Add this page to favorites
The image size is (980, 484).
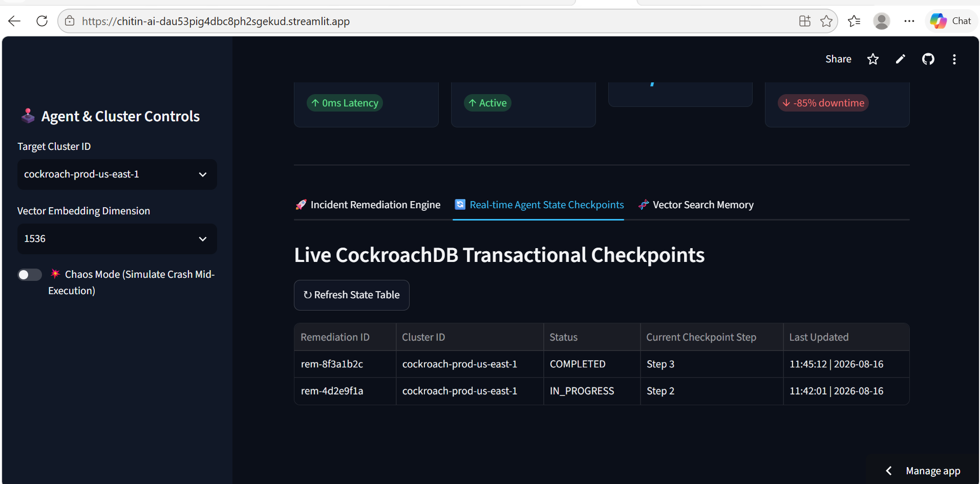[826, 21]
